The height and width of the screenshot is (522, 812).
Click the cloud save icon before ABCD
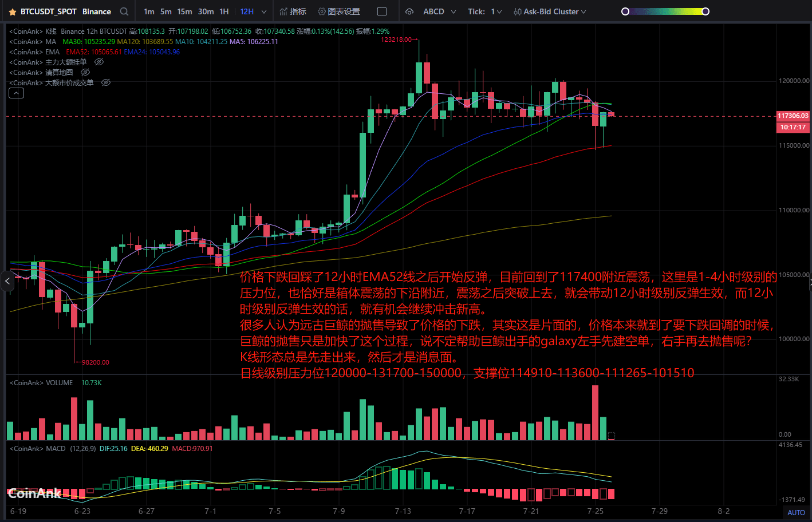409,11
